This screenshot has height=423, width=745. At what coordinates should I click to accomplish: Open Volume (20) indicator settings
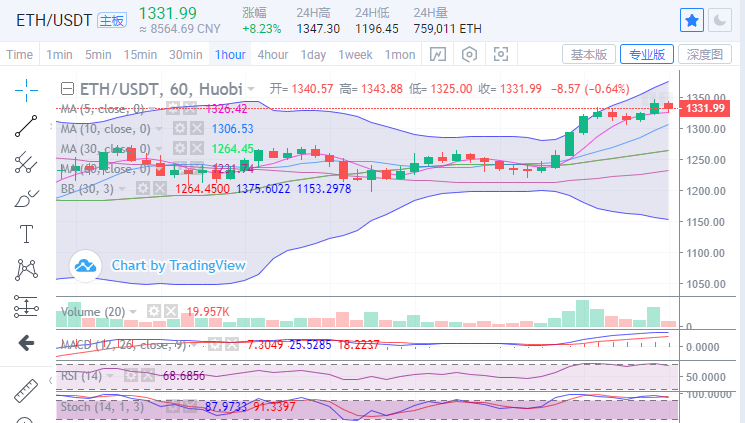click(x=153, y=312)
